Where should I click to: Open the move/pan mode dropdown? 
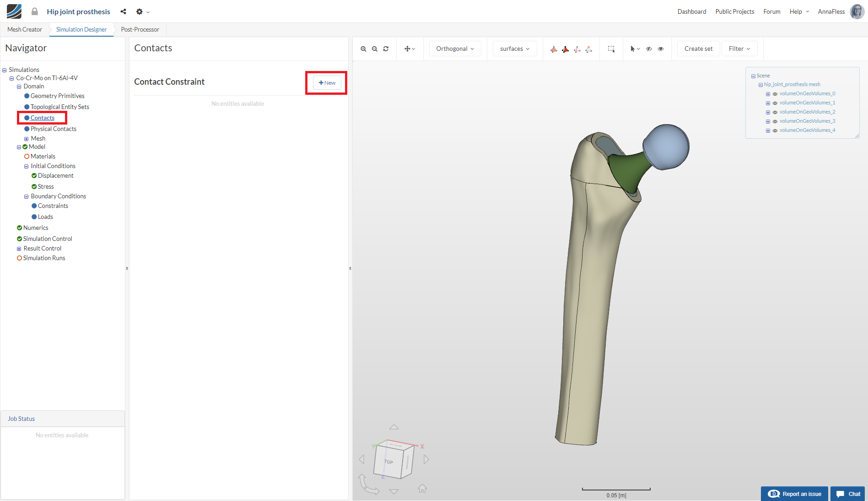coord(410,49)
